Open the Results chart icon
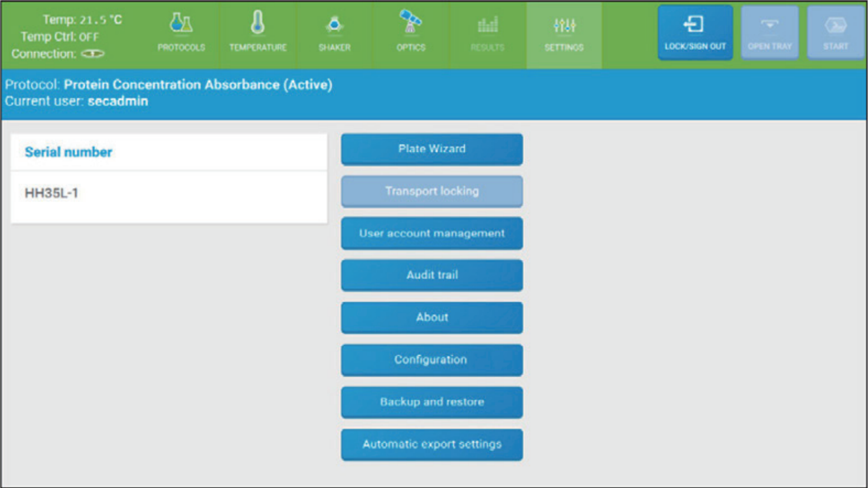 [x=487, y=25]
